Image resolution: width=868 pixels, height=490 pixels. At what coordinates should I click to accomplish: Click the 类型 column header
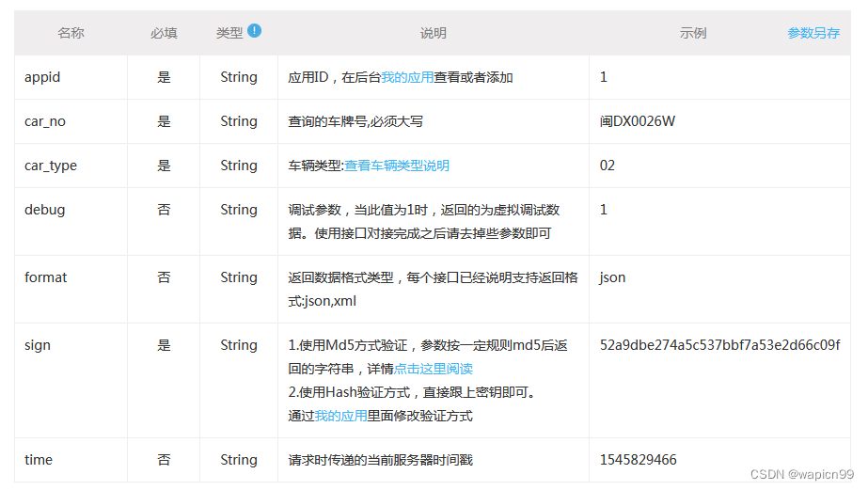(x=229, y=33)
